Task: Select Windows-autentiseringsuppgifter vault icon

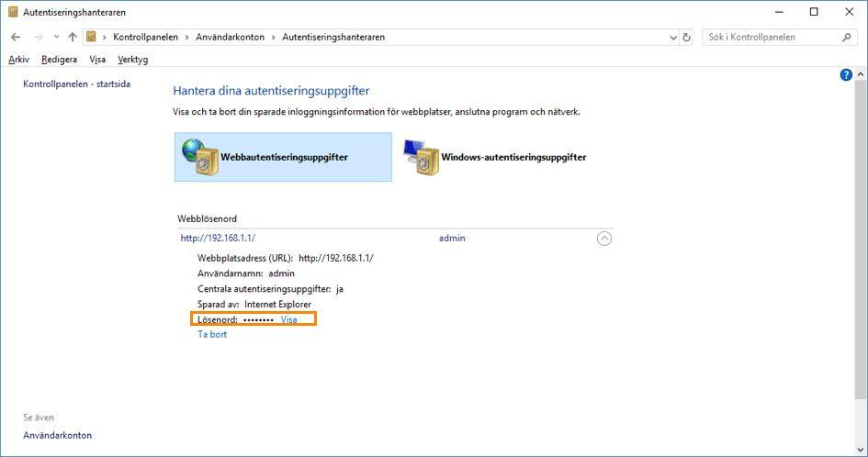Action: (x=422, y=157)
